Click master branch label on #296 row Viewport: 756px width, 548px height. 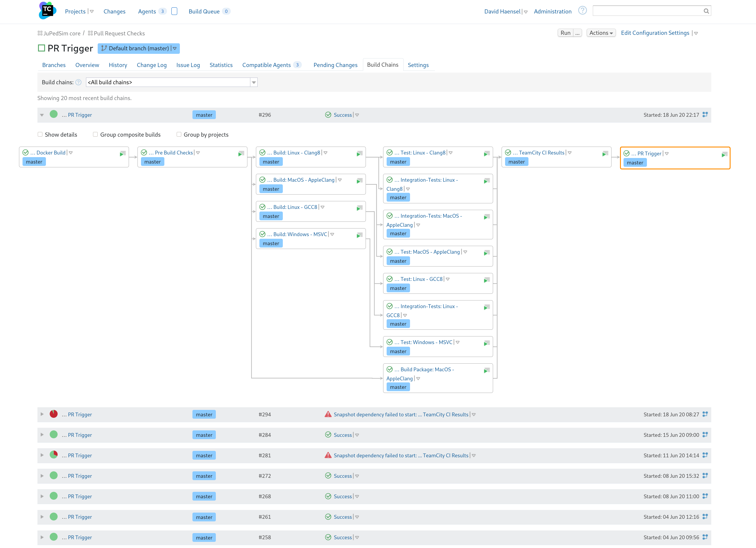tap(204, 115)
